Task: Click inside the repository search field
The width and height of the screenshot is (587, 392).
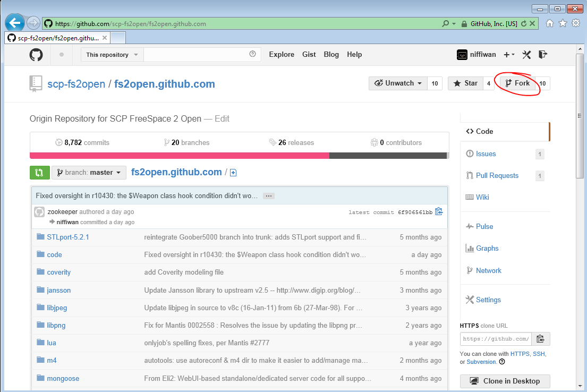Action: pos(197,55)
